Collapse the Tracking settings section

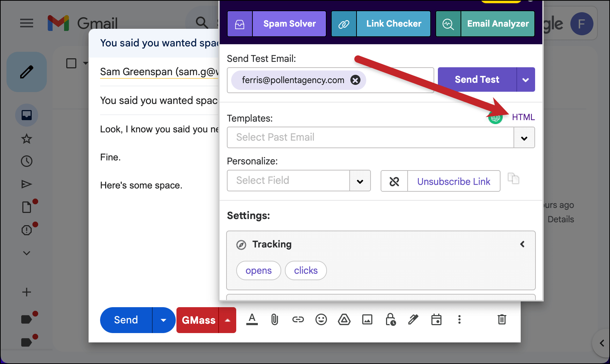(522, 244)
